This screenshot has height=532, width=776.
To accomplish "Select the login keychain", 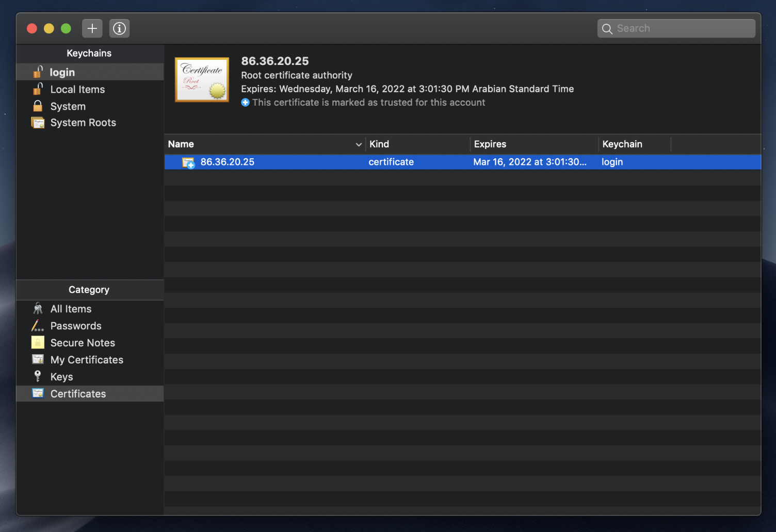I will tap(90, 72).
